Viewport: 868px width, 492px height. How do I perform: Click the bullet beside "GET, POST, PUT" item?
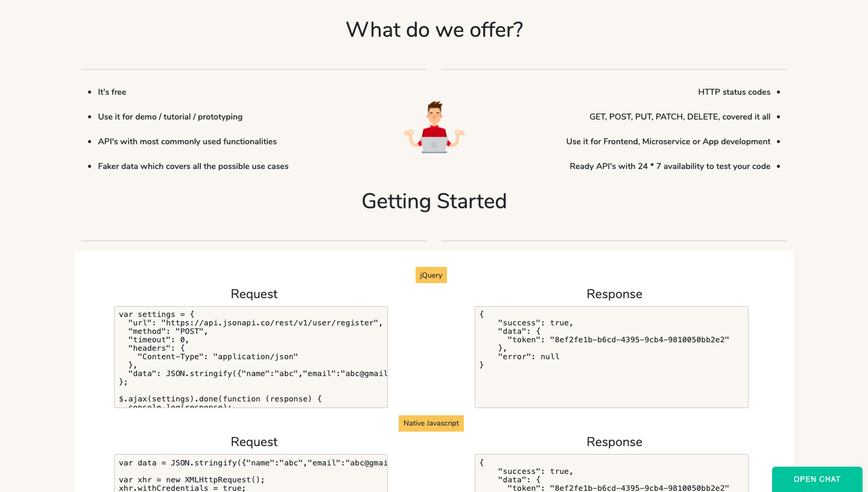tap(778, 117)
